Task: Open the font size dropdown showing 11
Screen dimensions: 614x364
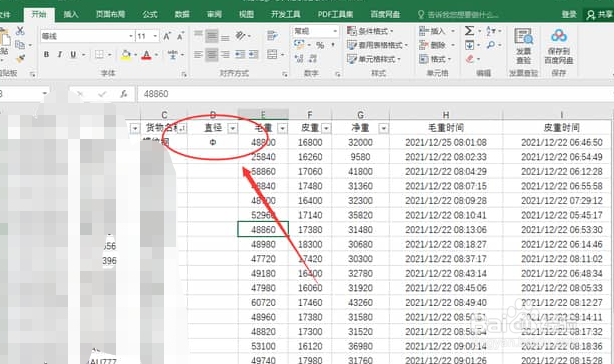Action: point(155,36)
